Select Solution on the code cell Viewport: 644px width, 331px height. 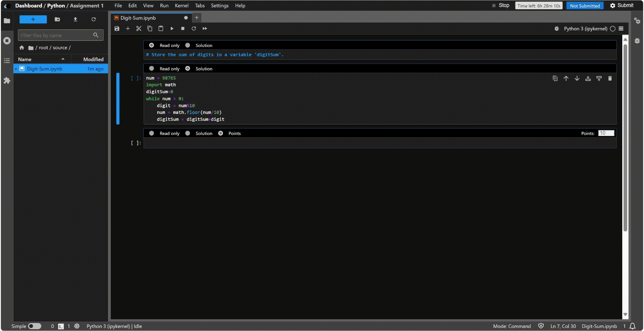(x=188, y=69)
